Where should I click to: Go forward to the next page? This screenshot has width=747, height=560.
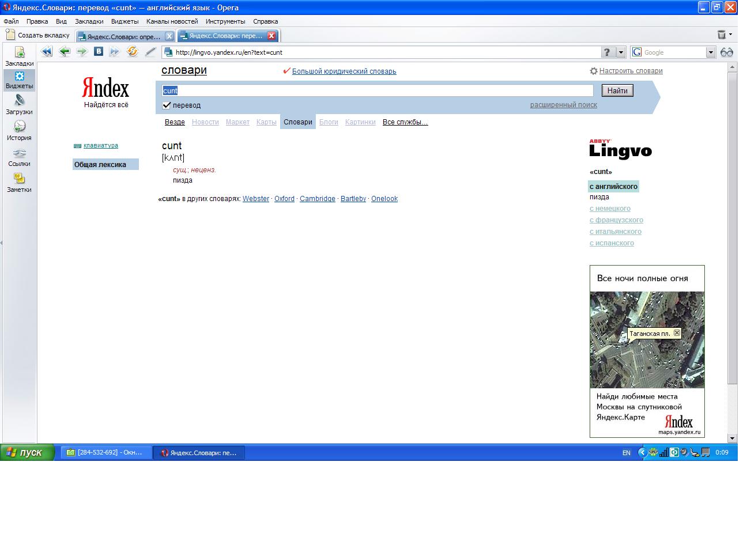[x=82, y=52]
